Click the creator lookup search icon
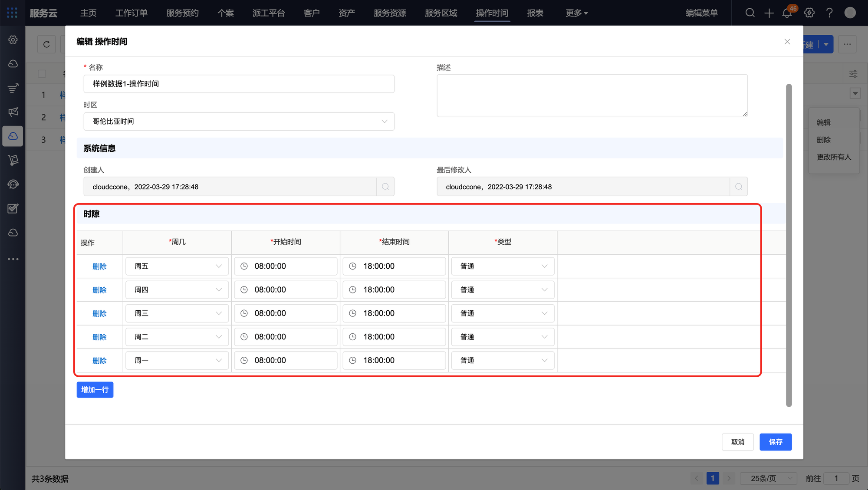This screenshot has width=868, height=490. [x=385, y=187]
